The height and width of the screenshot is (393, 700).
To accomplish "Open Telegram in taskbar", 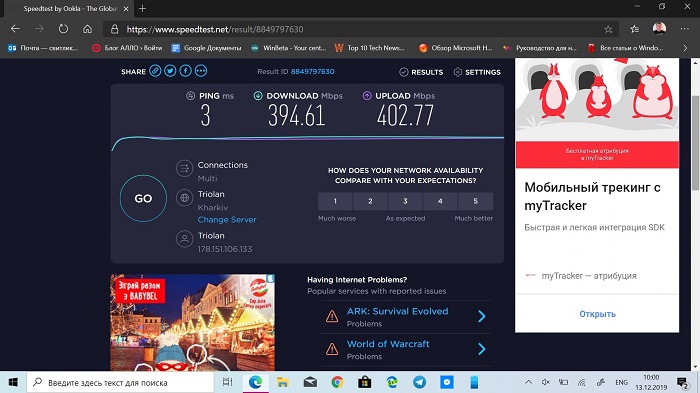I will point(419,382).
